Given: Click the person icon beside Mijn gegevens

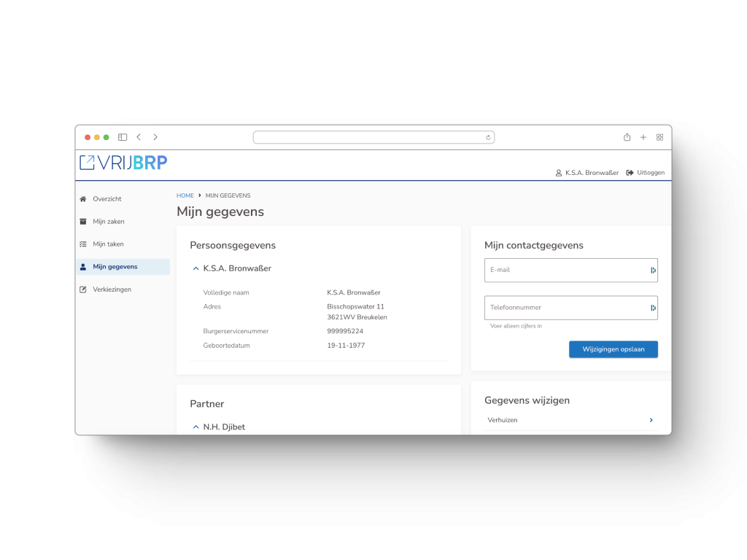Looking at the screenshot, I should (x=83, y=267).
